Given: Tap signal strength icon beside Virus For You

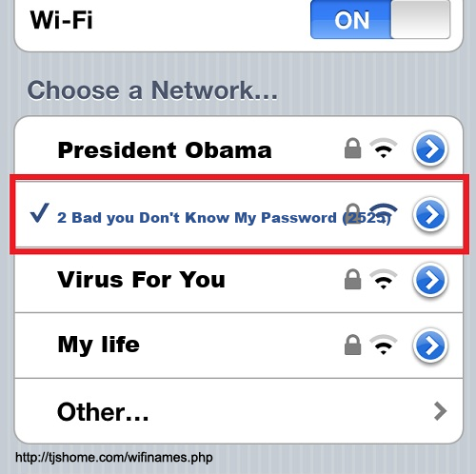Looking at the screenshot, I should click(384, 279).
